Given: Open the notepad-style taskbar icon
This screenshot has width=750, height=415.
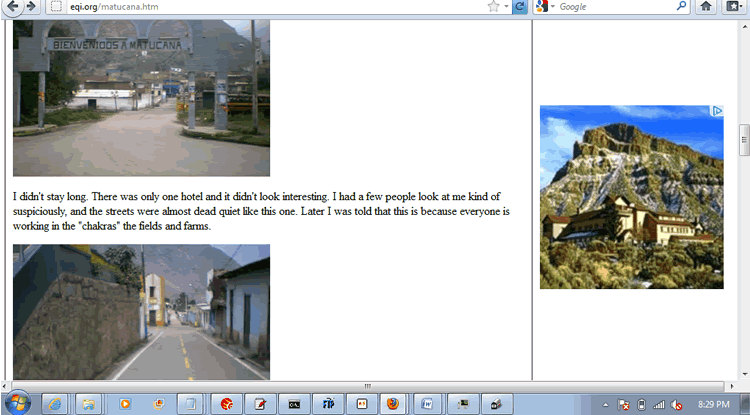Looking at the screenshot, I should 190,404.
